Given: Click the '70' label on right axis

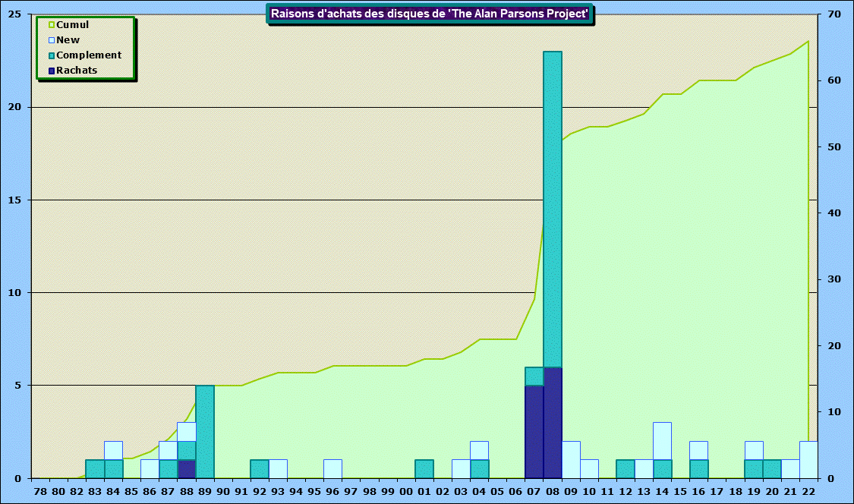Looking at the screenshot, I should point(833,14).
